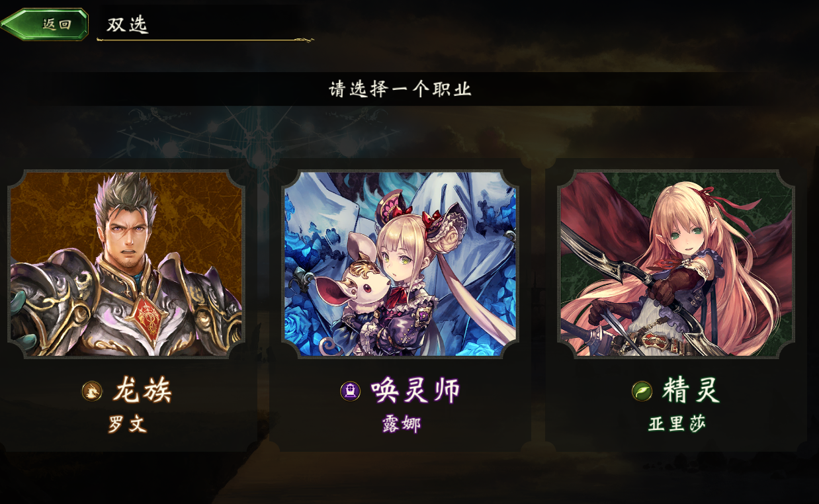Screen dimensions: 819x504
Task: Choose Arisa's archer portrait card
Action: [x=675, y=264]
